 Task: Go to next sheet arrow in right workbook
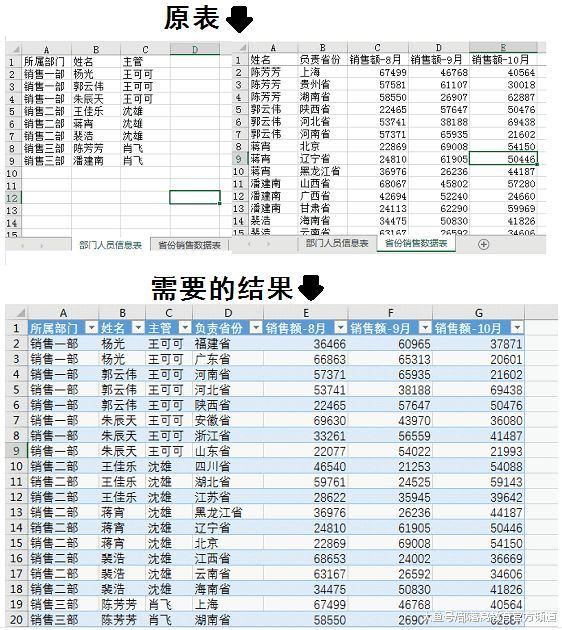point(268,244)
